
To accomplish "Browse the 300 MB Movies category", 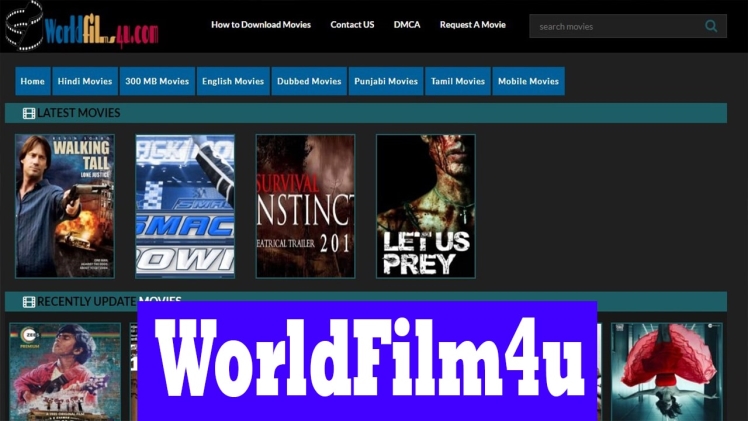I will (156, 81).
